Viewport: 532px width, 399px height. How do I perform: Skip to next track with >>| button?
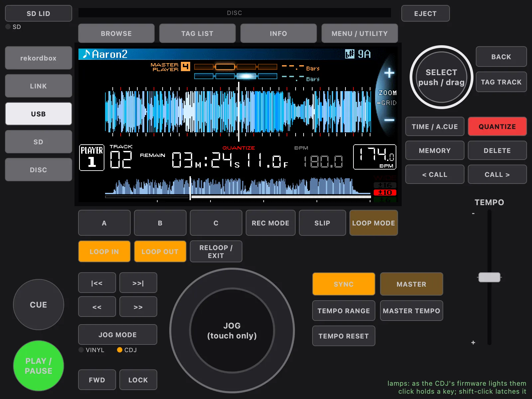[x=138, y=283]
